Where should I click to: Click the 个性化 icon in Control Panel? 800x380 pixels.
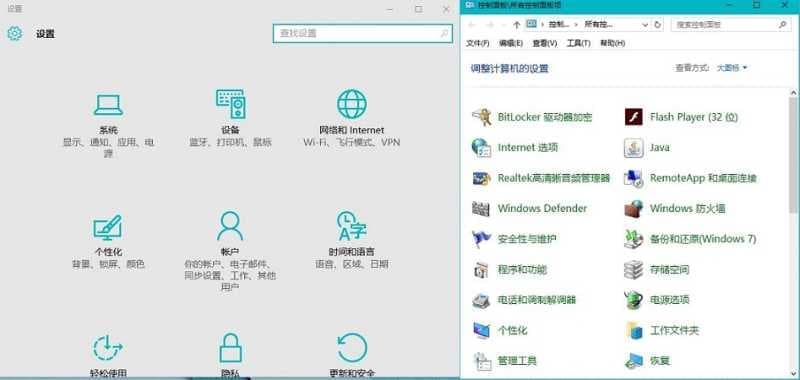point(481,331)
